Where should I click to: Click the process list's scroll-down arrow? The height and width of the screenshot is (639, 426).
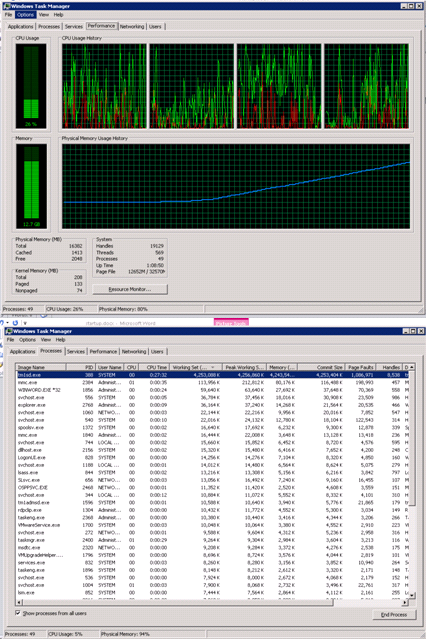point(412,595)
